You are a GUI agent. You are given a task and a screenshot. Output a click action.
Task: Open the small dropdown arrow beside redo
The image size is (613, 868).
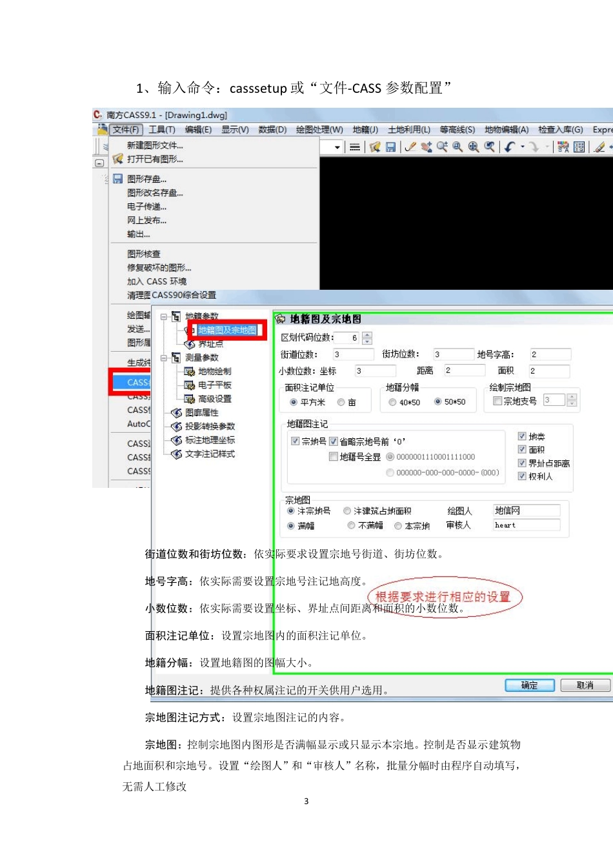tap(547, 147)
